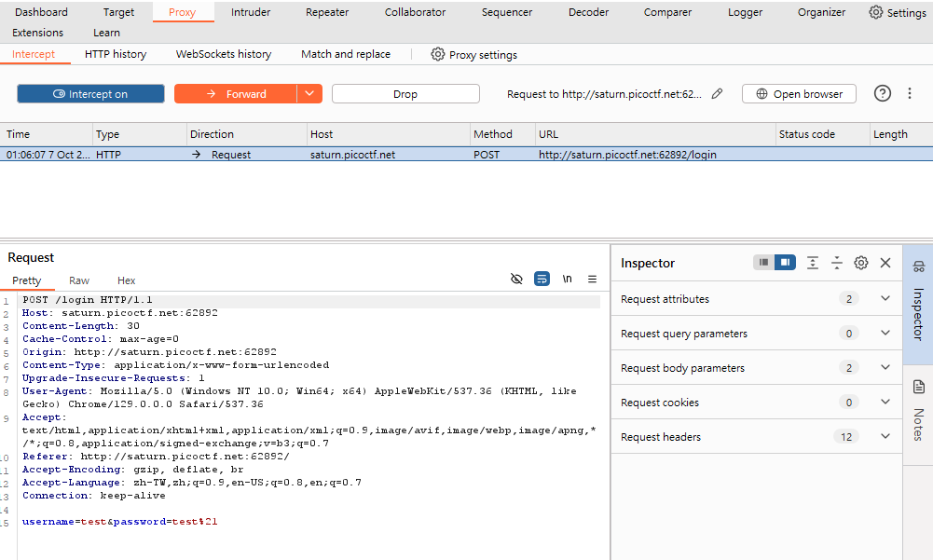
Task: Drop the intercepted request
Action: coord(405,93)
